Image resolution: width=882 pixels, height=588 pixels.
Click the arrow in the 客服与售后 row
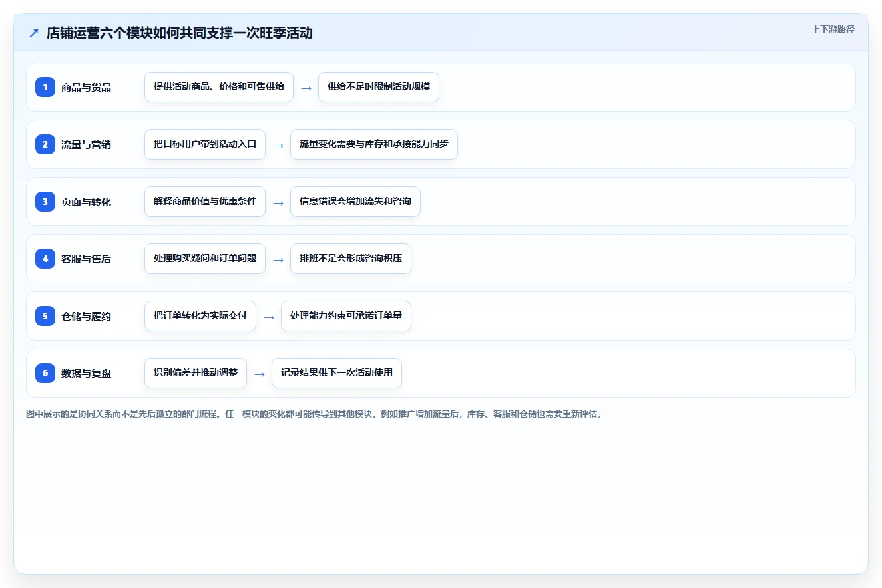click(x=278, y=259)
